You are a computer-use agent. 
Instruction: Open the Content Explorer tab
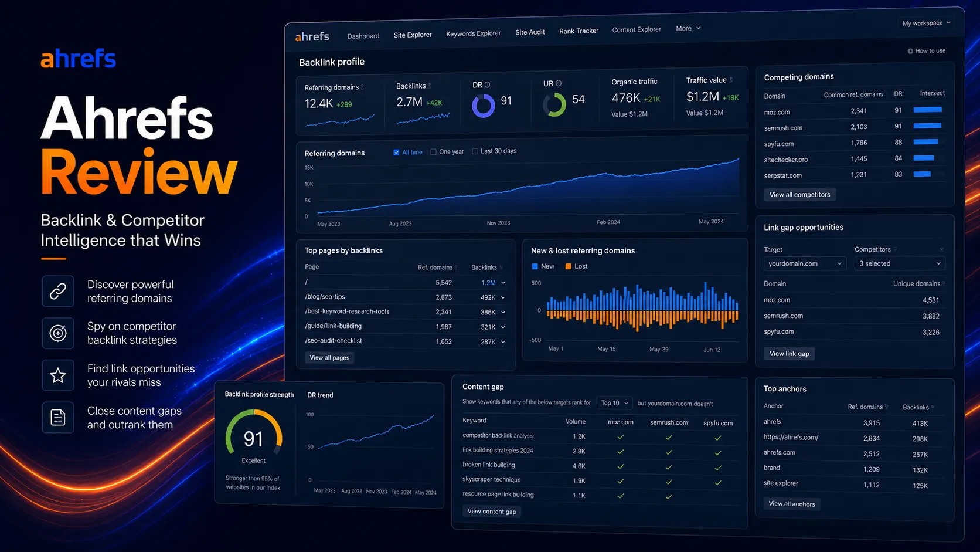pos(637,30)
